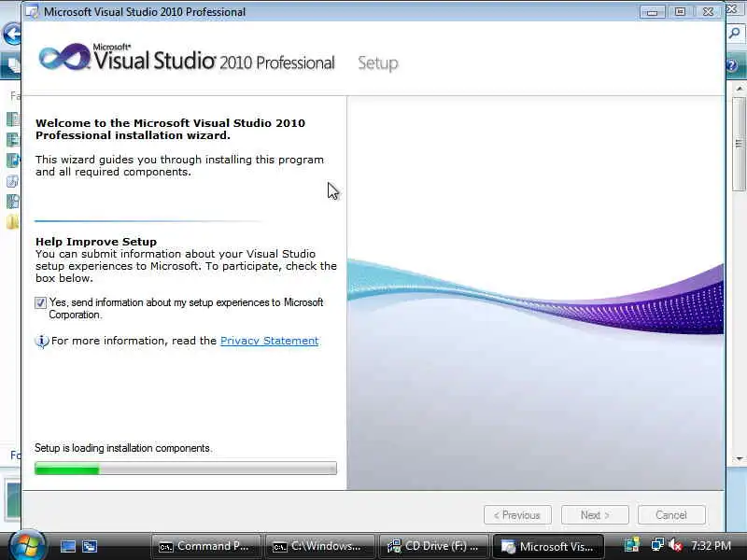Viewport: 747px width, 560px height.
Task: Click the back arrow in background window
Action: [11, 34]
